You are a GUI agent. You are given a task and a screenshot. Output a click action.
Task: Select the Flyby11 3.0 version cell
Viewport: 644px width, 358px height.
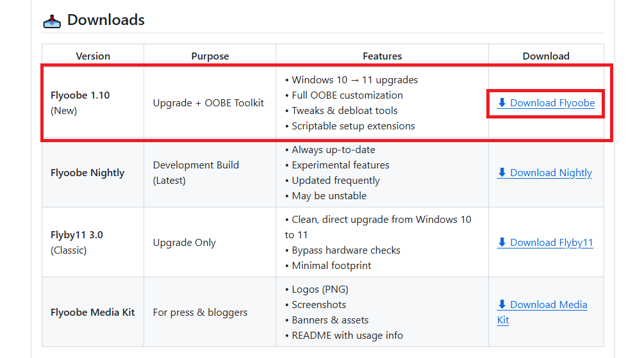pos(77,235)
